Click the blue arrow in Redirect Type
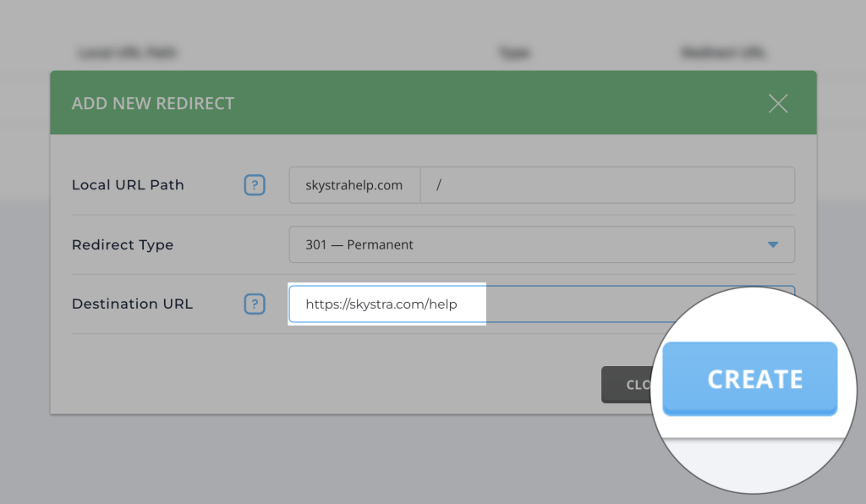Image resolution: width=866 pixels, height=504 pixels. tap(771, 244)
